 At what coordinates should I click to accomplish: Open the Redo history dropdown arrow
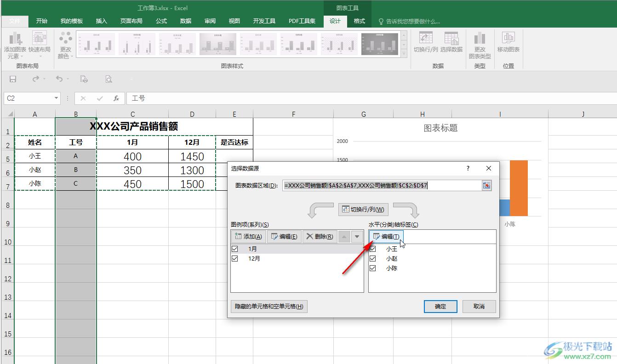(x=44, y=79)
